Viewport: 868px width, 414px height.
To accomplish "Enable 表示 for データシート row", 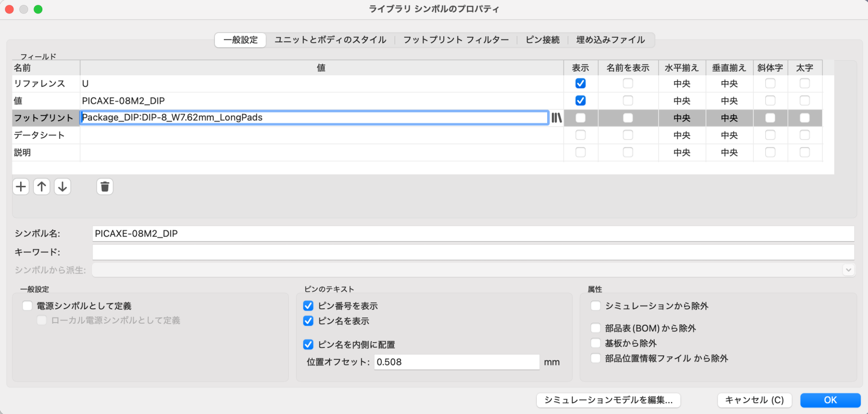I will coord(581,135).
